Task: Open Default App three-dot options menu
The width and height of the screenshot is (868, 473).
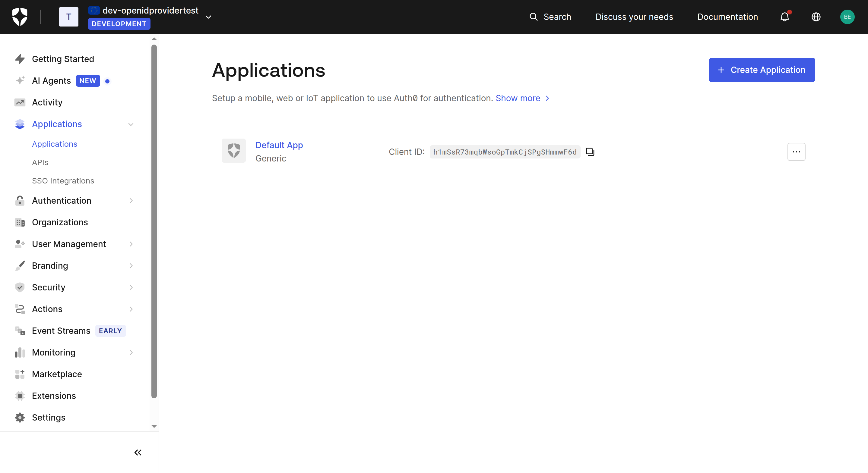Action: coord(796,152)
